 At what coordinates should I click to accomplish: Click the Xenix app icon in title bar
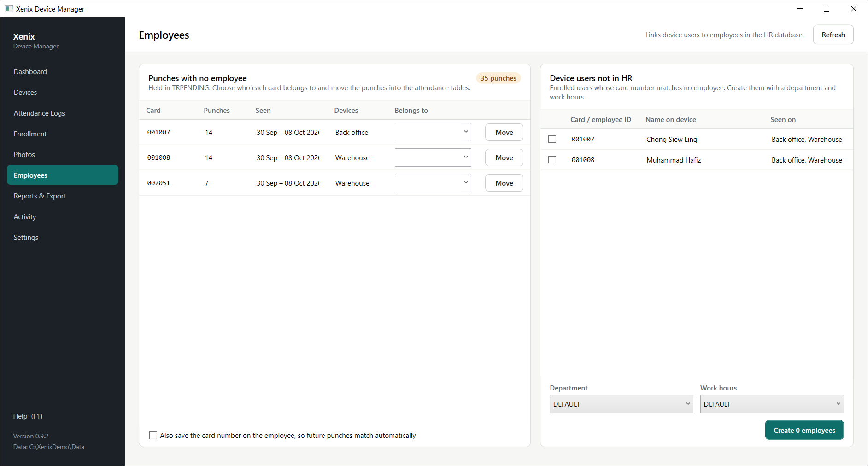coord(9,9)
